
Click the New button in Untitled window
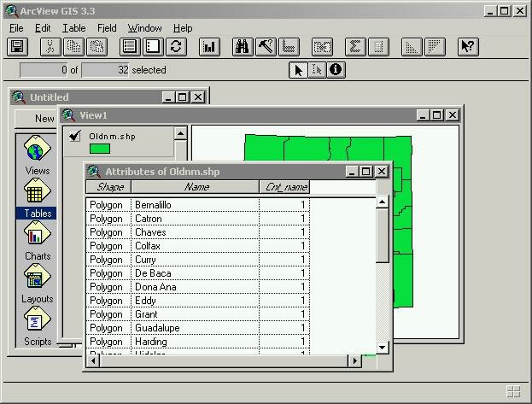coord(36,119)
